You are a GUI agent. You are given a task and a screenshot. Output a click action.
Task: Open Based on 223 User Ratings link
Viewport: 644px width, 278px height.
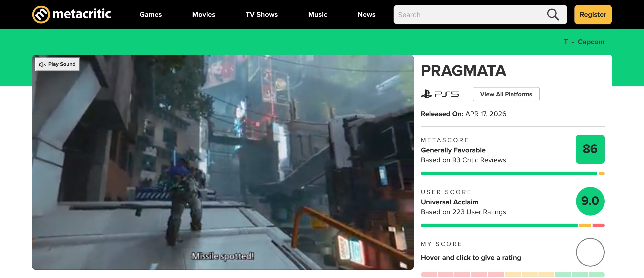(463, 212)
